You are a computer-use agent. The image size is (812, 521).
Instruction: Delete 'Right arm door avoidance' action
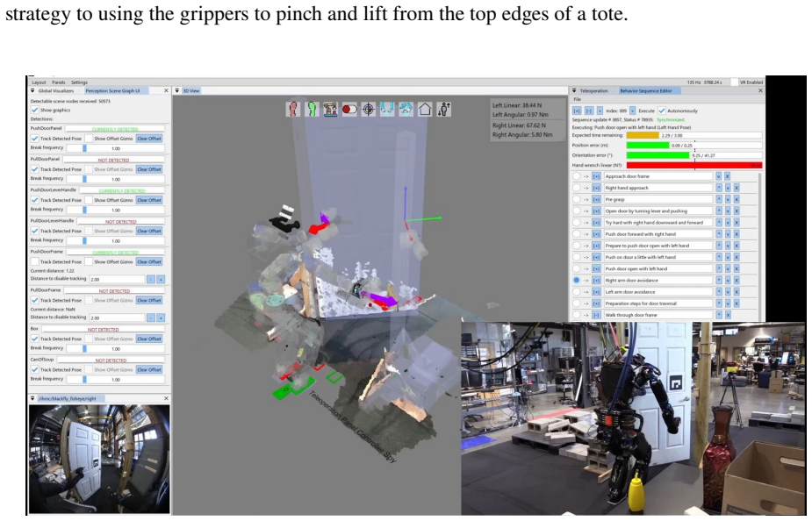click(737, 281)
